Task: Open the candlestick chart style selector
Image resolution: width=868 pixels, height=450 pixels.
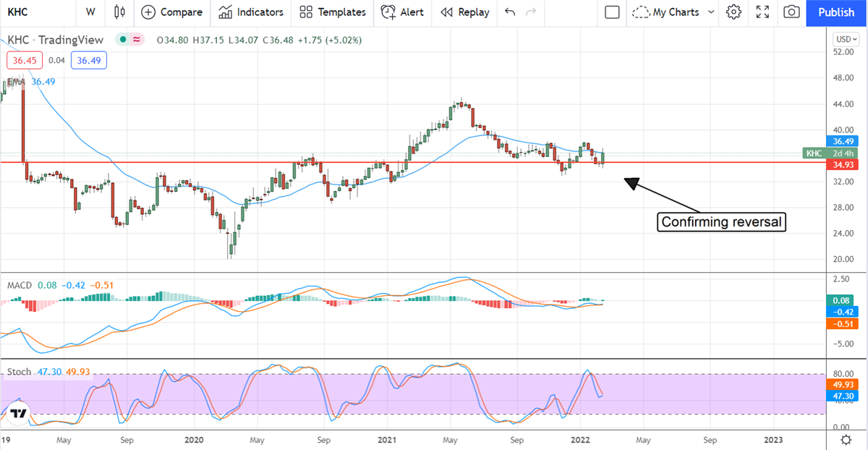Action: pyautogui.click(x=119, y=12)
